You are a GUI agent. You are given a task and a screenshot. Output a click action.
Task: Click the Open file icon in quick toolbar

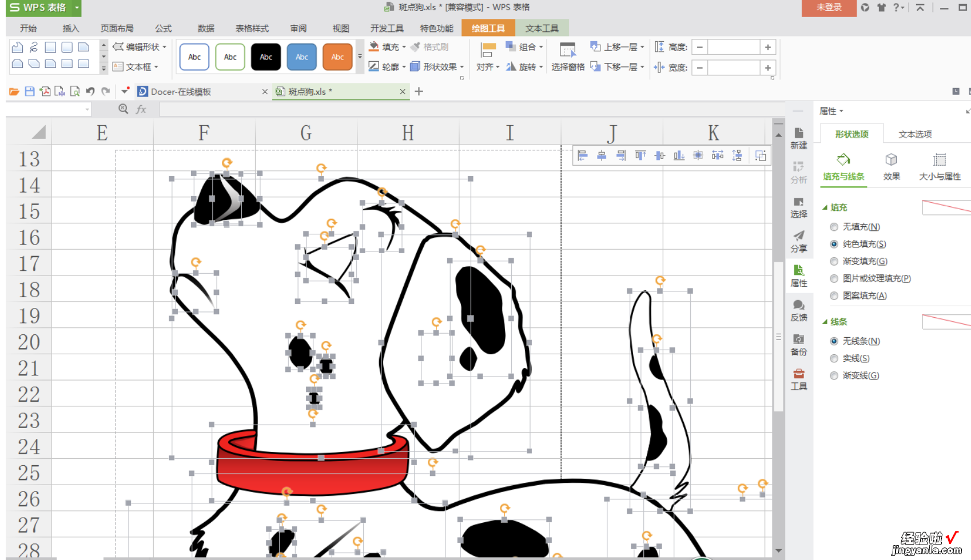[x=14, y=91]
